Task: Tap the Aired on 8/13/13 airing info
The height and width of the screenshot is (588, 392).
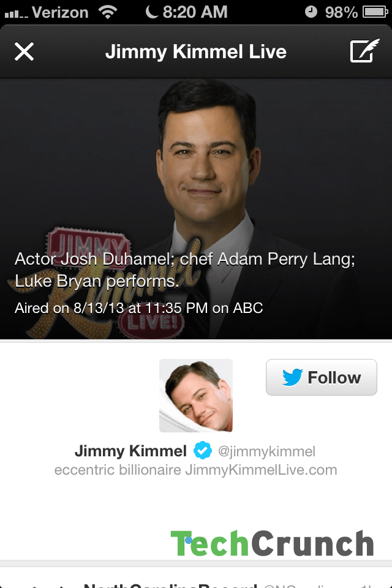Action: [x=139, y=308]
